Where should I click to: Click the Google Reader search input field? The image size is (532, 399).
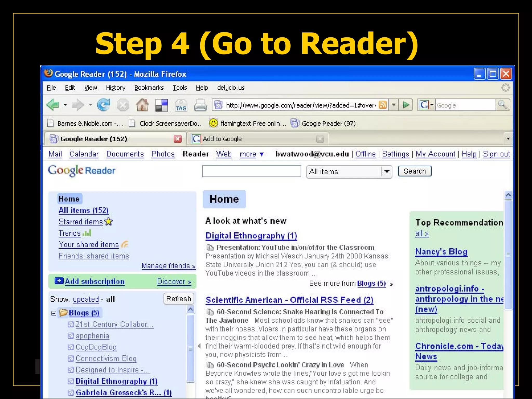251,171
